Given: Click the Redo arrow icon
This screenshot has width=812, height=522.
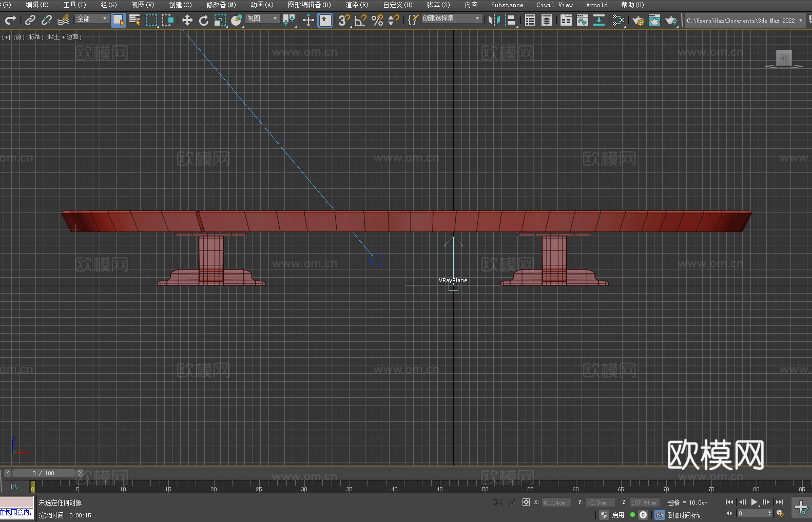Looking at the screenshot, I should point(10,20).
